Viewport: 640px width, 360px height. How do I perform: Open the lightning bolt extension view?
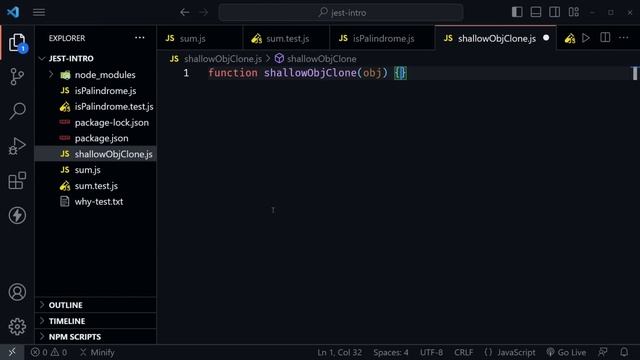(x=17, y=216)
